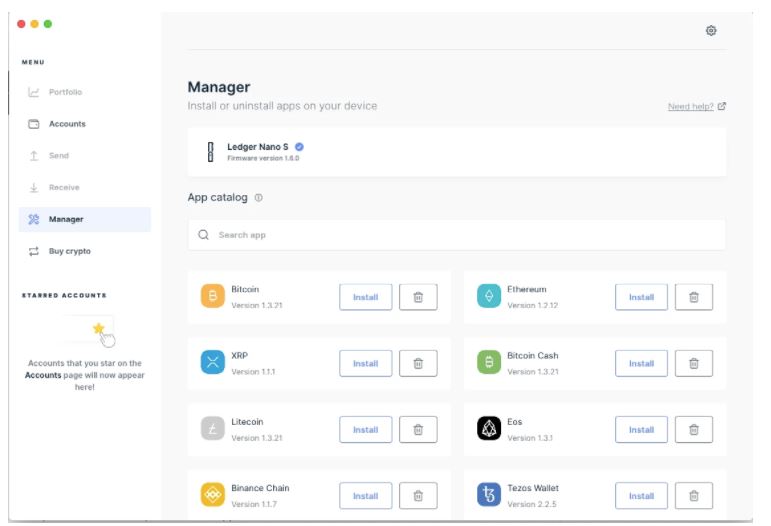Screen dimensions: 771x526
Task: Click the Ethereum app logo
Action: point(489,296)
